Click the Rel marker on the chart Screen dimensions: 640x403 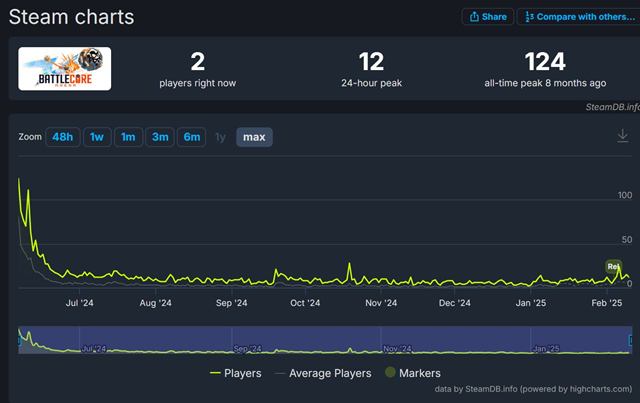(x=613, y=266)
